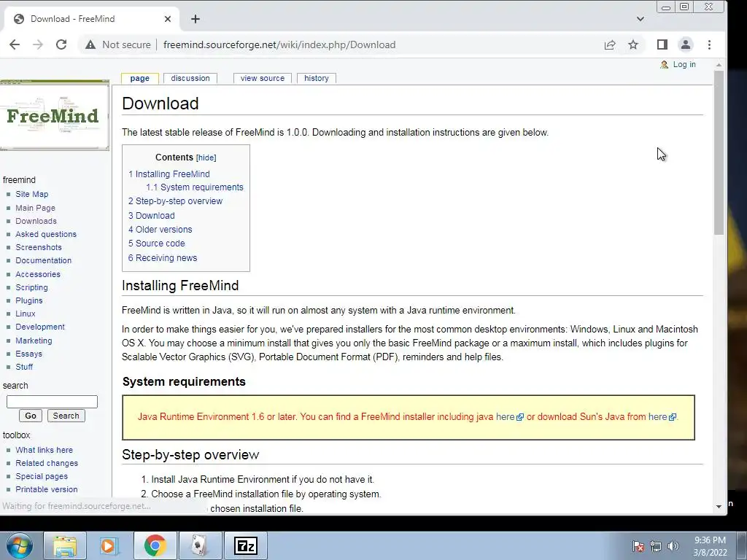Jump to 2 Step-by-step overview
Screen dimensions: 747x560
175,201
